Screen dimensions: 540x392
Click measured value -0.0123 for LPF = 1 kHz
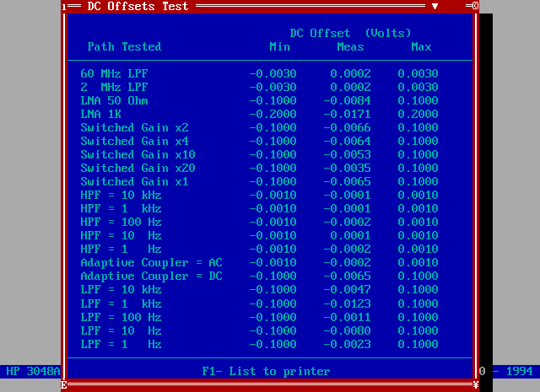[347, 303]
